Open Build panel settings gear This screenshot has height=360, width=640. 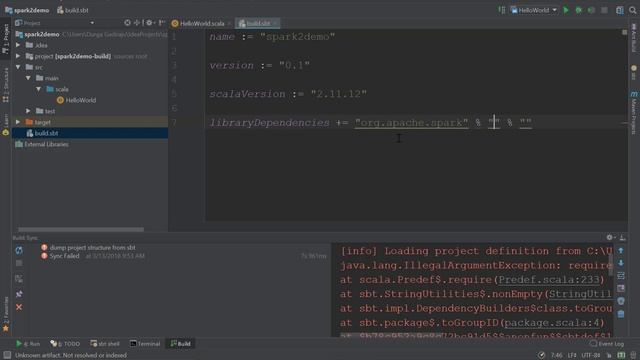coord(610,237)
